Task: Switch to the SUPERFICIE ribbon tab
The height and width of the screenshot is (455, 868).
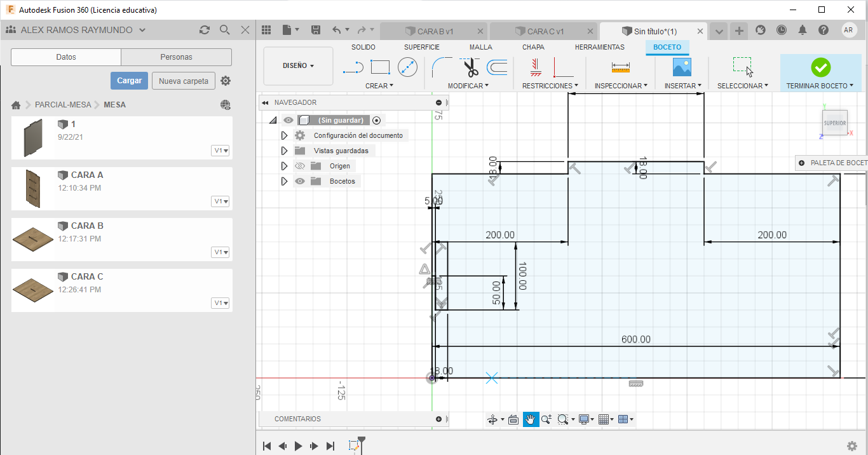Action: coord(421,47)
